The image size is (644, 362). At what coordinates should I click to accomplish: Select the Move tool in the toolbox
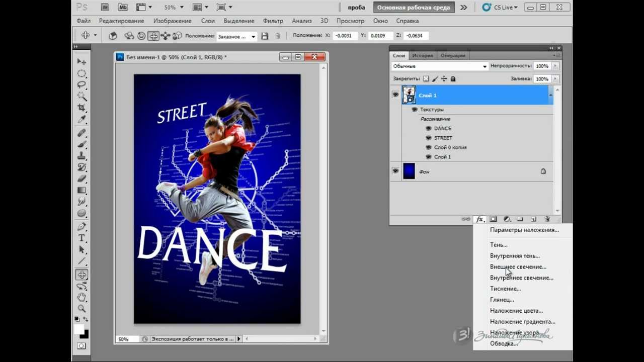coord(82,61)
